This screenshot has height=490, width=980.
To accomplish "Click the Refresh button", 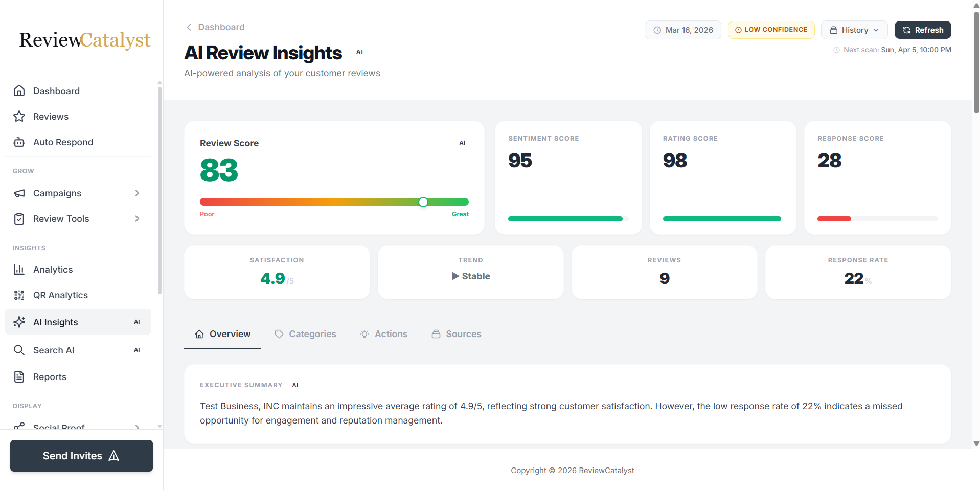I will pyautogui.click(x=922, y=30).
